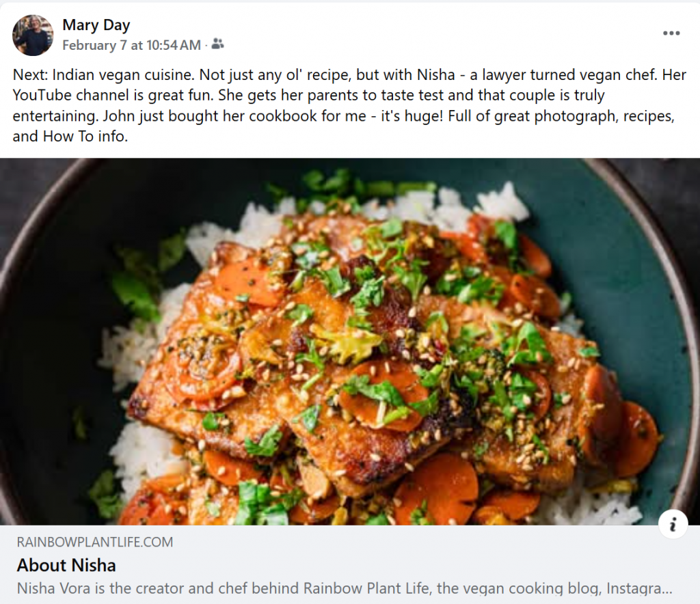Click the ellipsis ending the link description
The height and width of the screenshot is (604, 700).
pyautogui.click(x=669, y=588)
